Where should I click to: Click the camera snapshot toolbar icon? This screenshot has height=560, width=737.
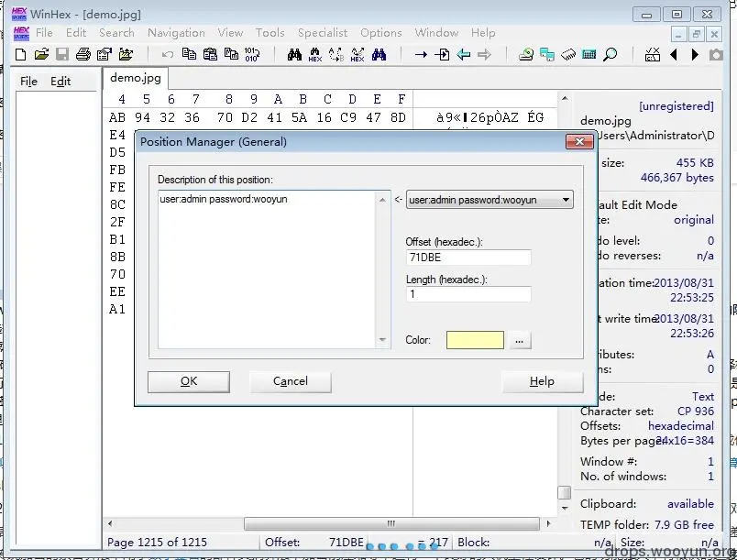tap(716, 54)
